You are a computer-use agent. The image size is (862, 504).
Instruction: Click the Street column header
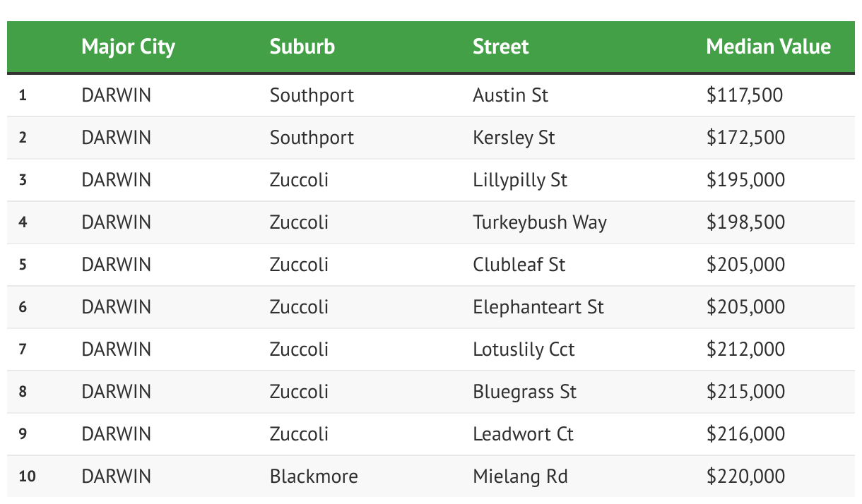[500, 47]
